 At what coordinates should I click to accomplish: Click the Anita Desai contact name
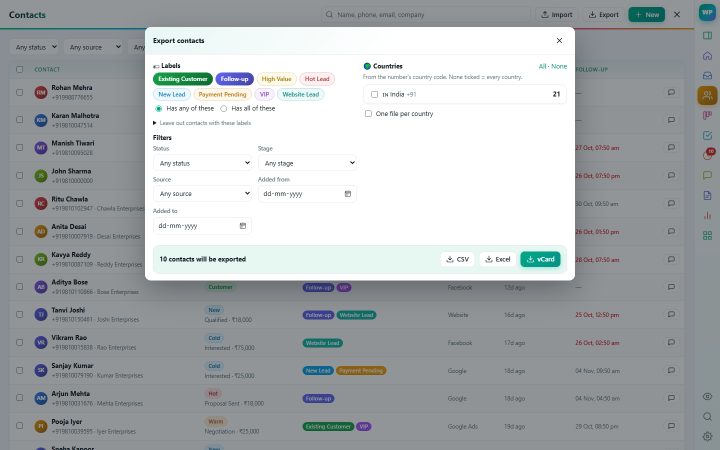tap(69, 226)
